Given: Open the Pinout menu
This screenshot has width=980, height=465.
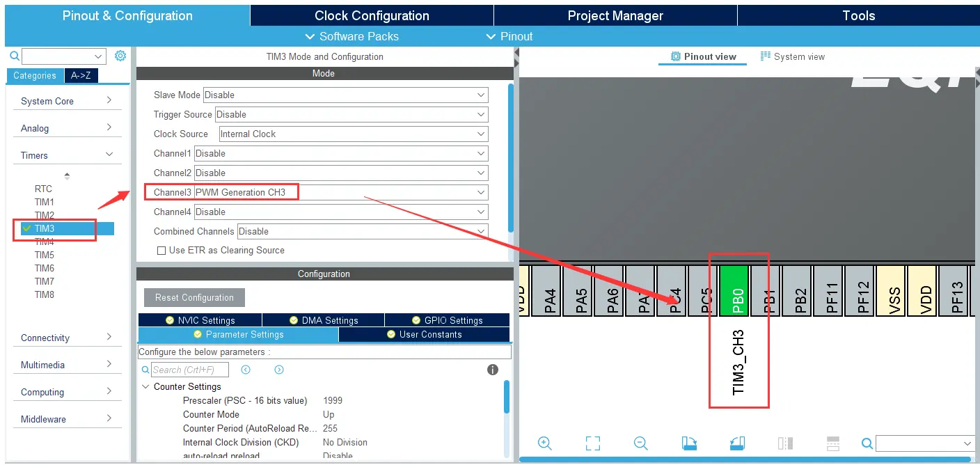Looking at the screenshot, I should click(x=509, y=36).
